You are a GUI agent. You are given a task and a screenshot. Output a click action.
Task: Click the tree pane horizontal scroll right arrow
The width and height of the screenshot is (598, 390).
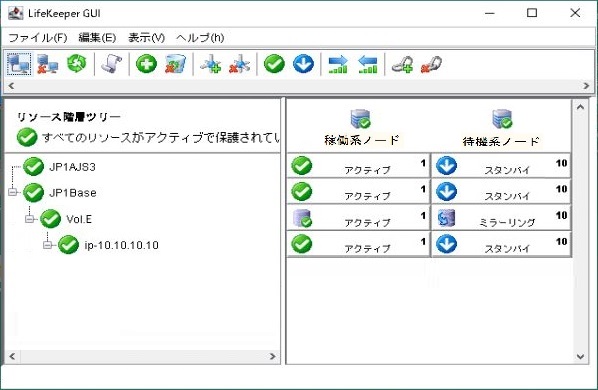(x=272, y=356)
